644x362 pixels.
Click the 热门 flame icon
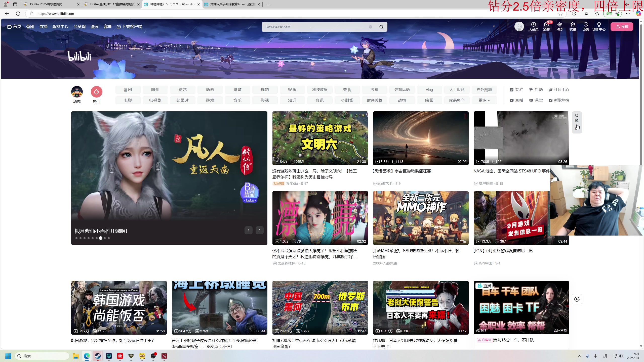[96, 92]
